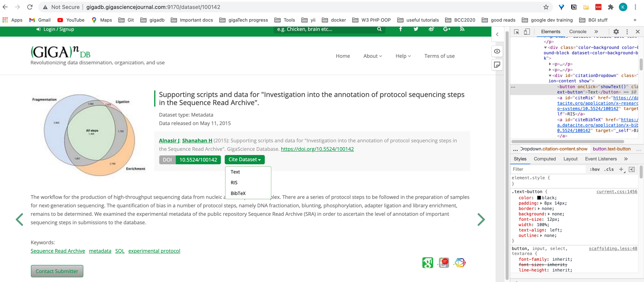The image size is (644, 282).
Task: Click the black color swatch in .text-button
Action: 539,198
